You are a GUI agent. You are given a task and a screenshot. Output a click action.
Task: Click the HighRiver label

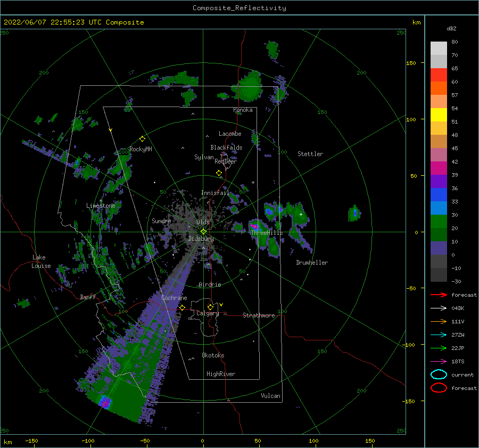point(221,374)
